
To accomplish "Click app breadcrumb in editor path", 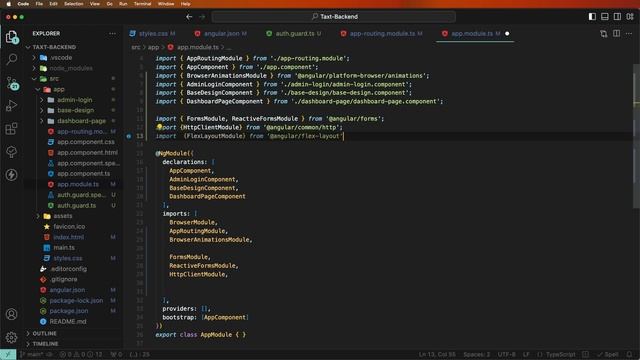I will 153,47.
